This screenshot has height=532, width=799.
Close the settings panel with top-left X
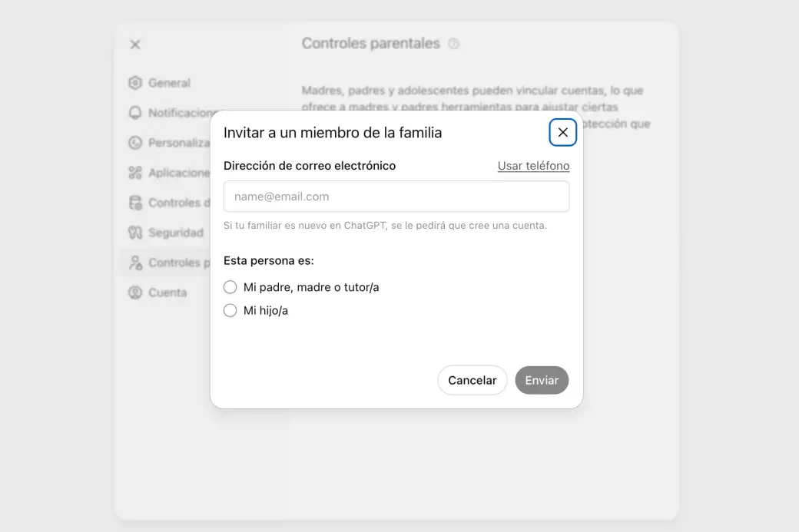coord(135,45)
